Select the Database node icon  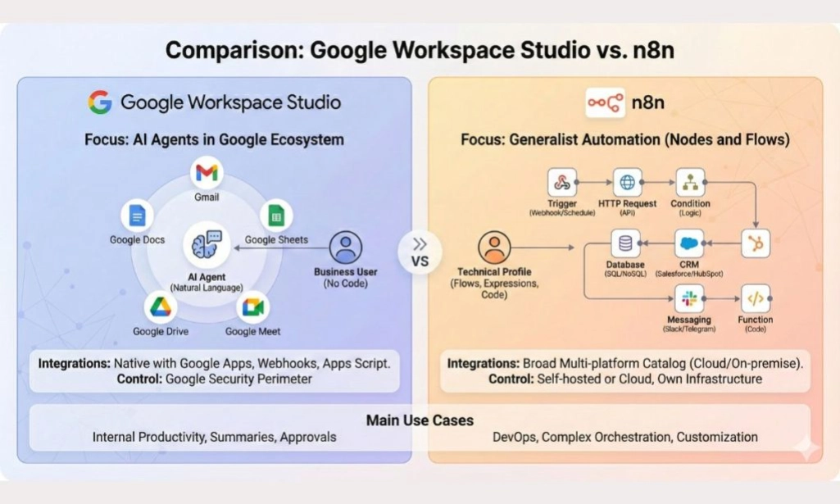point(625,243)
